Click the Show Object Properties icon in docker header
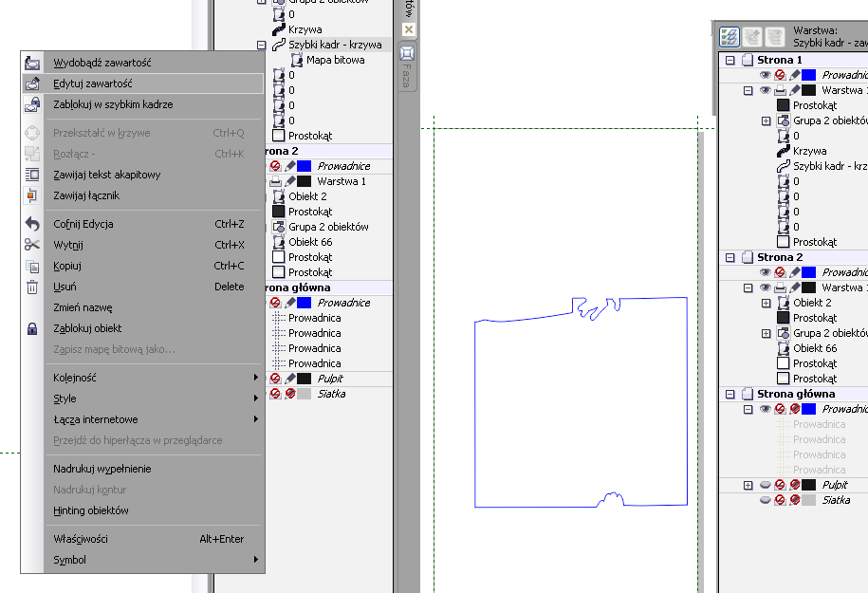Image resolution: width=868 pixels, height=593 pixels. (x=729, y=37)
